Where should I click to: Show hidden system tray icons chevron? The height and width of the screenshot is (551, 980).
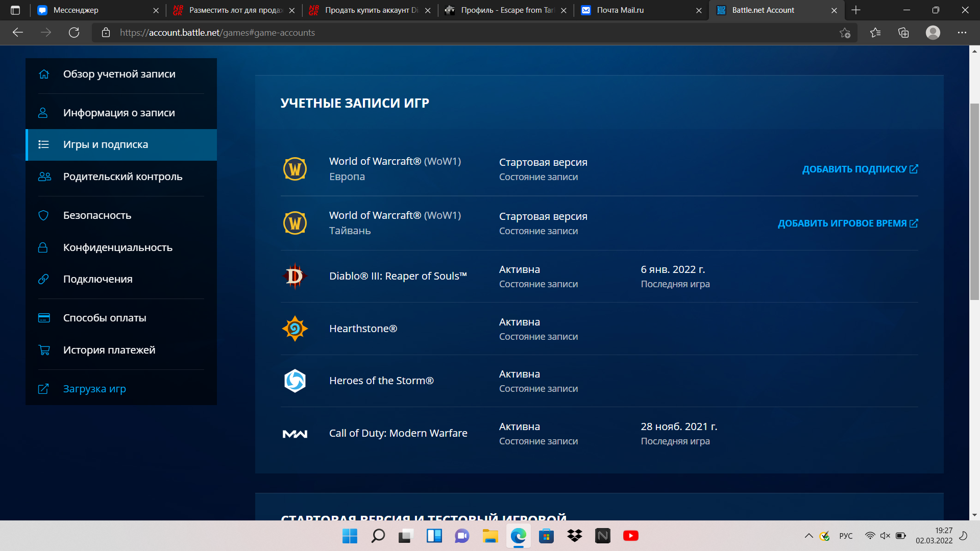point(808,536)
